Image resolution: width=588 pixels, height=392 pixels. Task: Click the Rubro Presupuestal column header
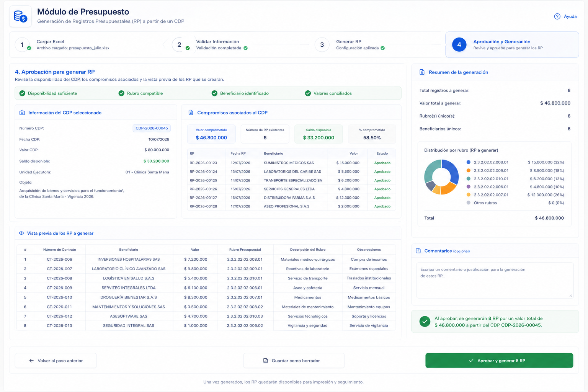coord(245,250)
